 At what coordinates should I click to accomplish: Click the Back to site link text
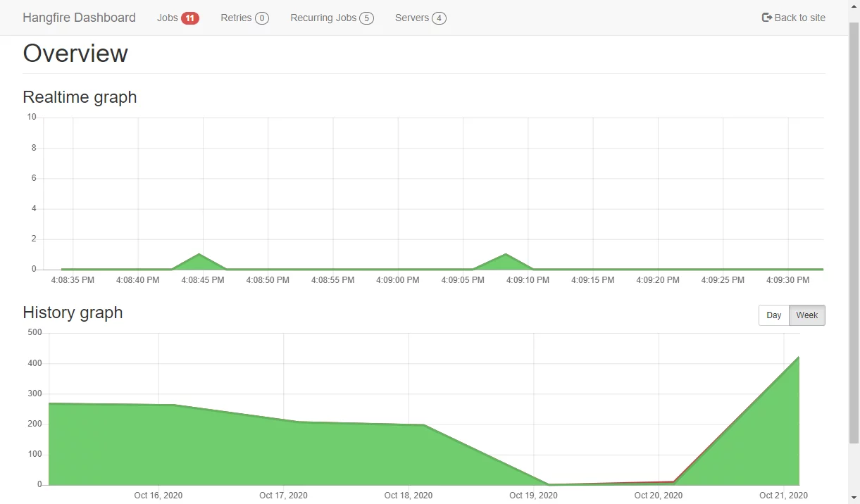click(799, 18)
